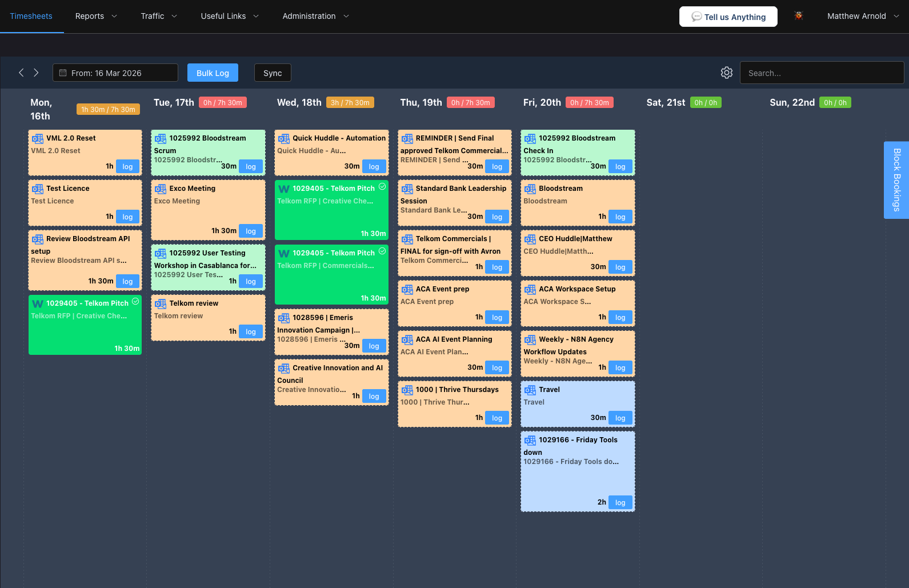
Task: Expand the Useful Links chevron
Action: (x=256, y=16)
